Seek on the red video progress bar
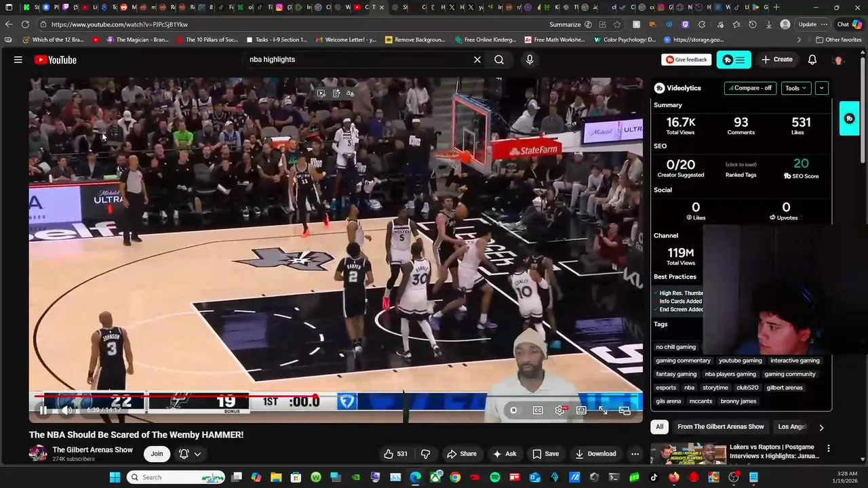The width and height of the screenshot is (868, 488). click(336, 396)
